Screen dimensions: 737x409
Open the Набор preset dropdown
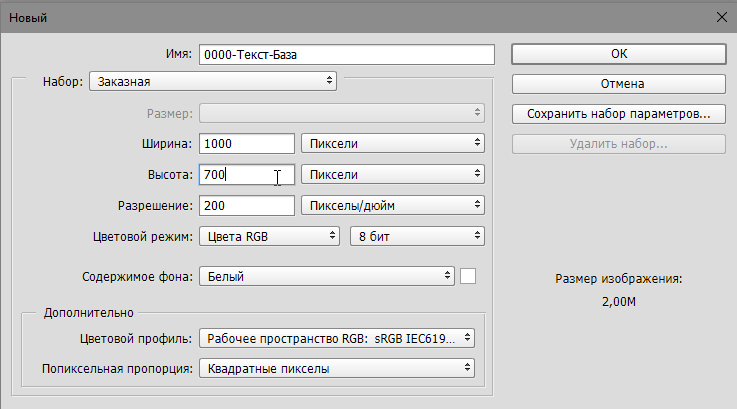[213, 81]
